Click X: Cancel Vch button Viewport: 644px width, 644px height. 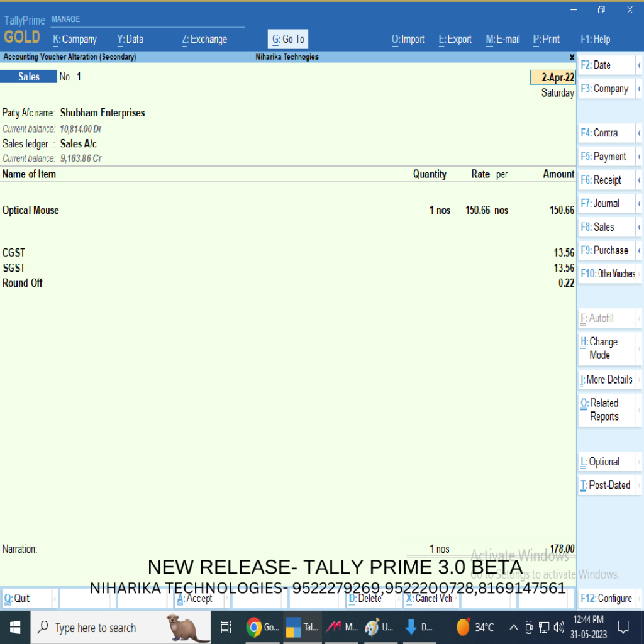click(429, 599)
